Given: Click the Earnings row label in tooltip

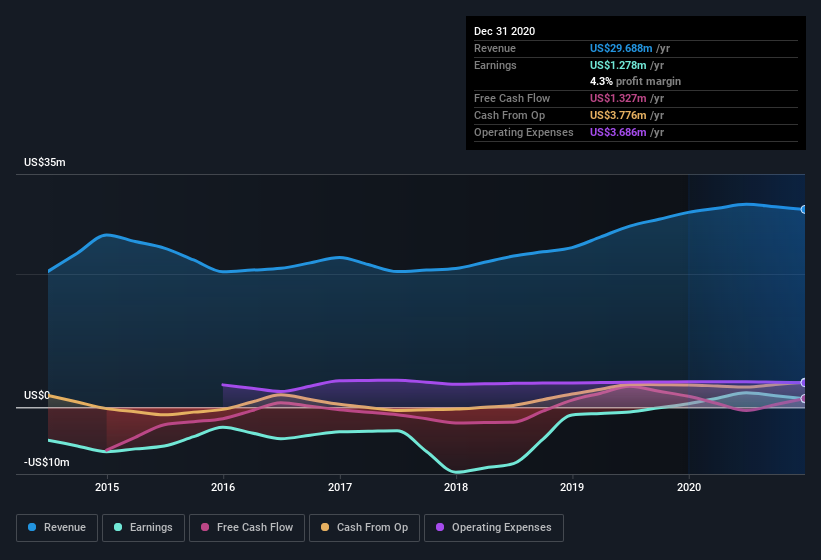Looking at the screenshot, I should pos(495,65).
